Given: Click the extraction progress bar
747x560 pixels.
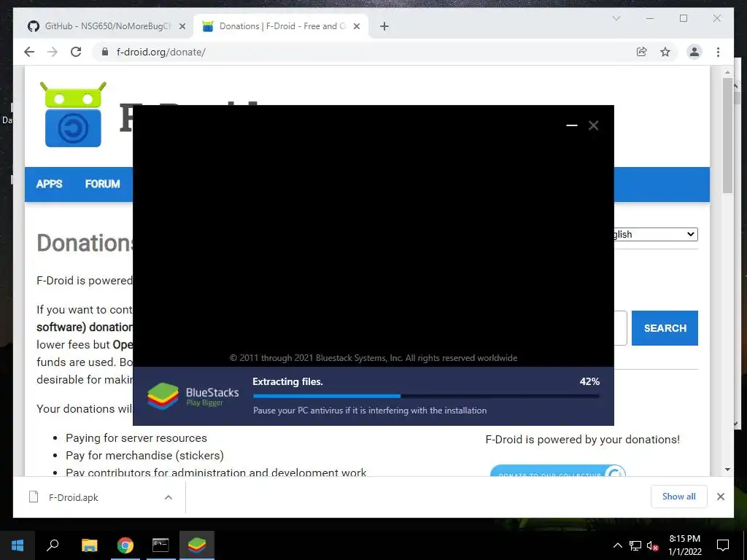Looking at the screenshot, I should [x=426, y=396].
